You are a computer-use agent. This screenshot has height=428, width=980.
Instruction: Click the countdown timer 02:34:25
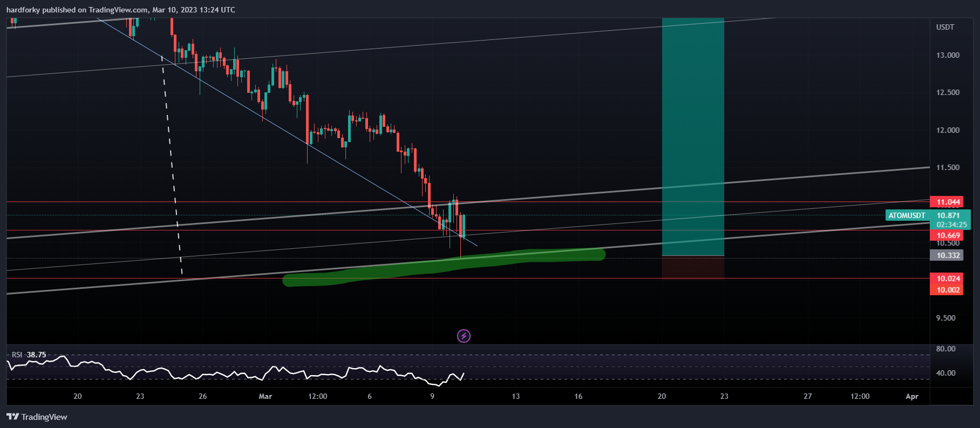tap(951, 225)
